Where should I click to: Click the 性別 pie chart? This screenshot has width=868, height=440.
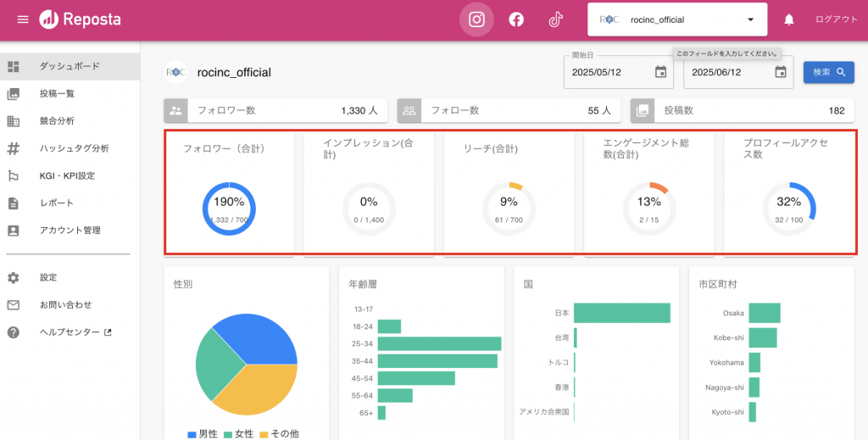click(247, 365)
